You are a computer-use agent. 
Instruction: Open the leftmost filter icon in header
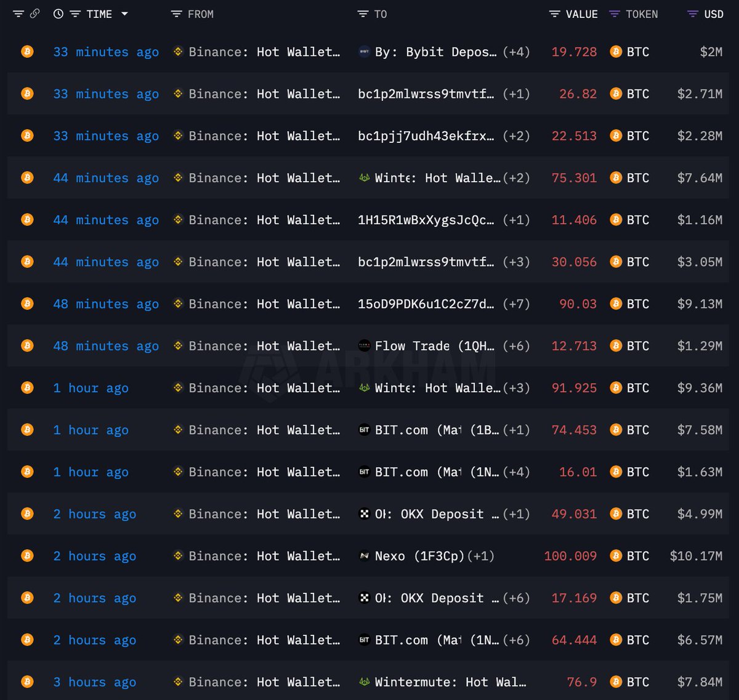(18, 14)
